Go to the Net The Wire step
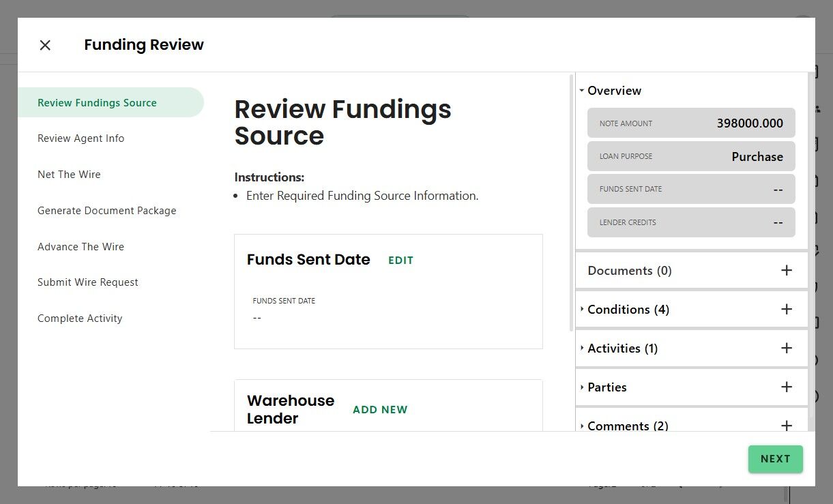The image size is (833, 504). 69,175
